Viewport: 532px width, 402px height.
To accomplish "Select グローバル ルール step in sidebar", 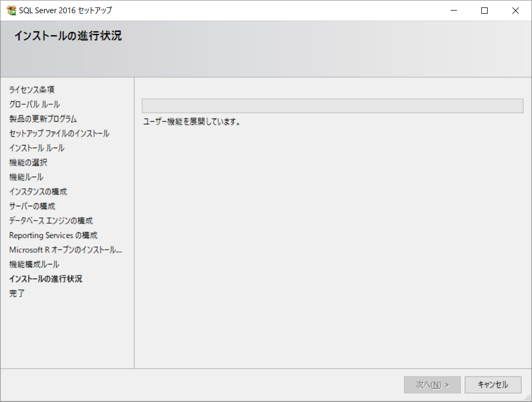I will 34,104.
